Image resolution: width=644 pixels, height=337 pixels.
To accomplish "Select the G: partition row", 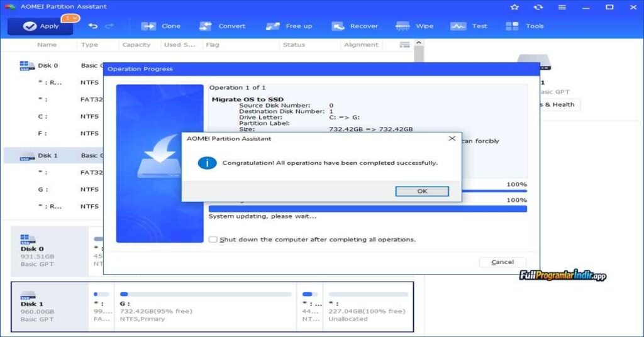I will pyautogui.click(x=53, y=190).
